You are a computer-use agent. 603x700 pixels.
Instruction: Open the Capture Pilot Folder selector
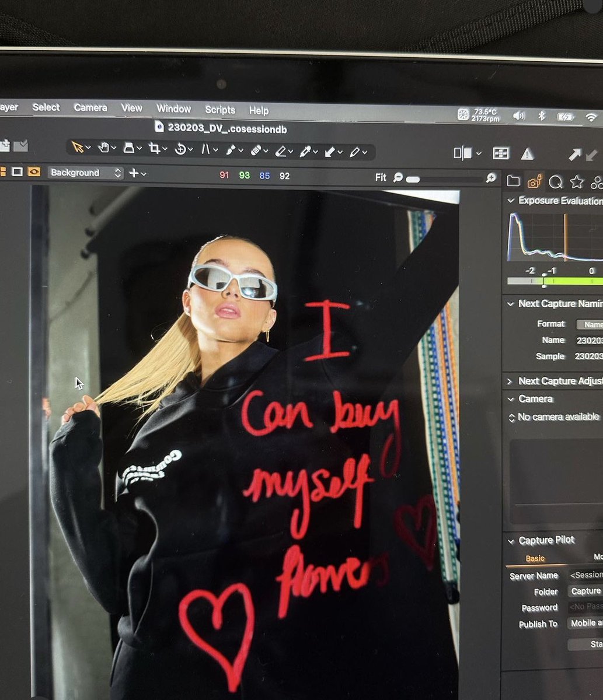click(x=585, y=591)
